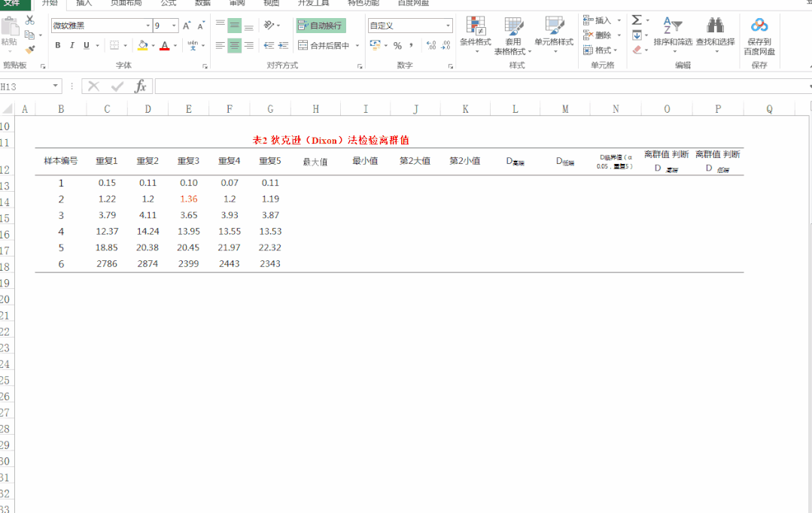
Task: Expand the number format dropdown (自定义)
Action: click(448, 26)
